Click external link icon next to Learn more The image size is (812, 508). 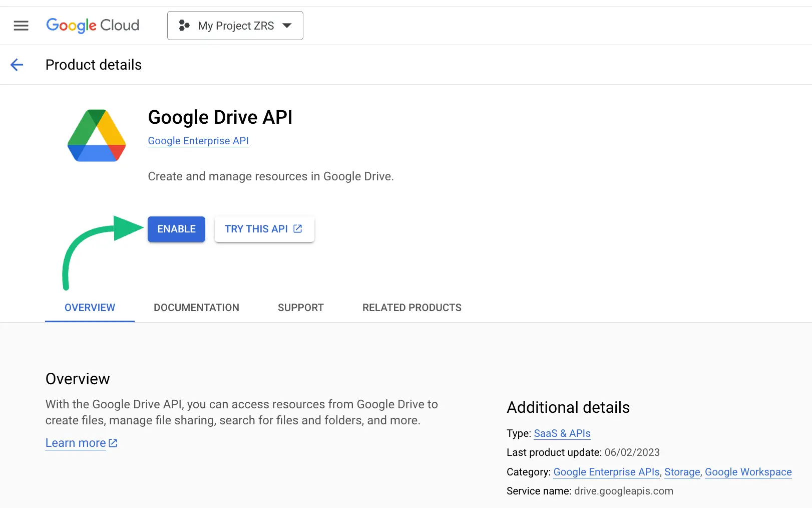tap(113, 443)
